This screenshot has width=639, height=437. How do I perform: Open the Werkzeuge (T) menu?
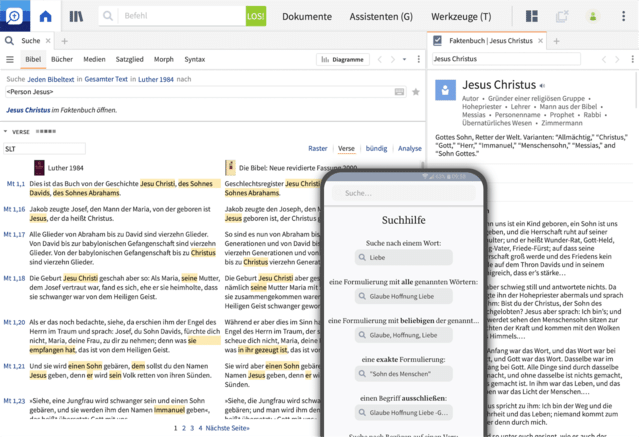[x=461, y=16]
